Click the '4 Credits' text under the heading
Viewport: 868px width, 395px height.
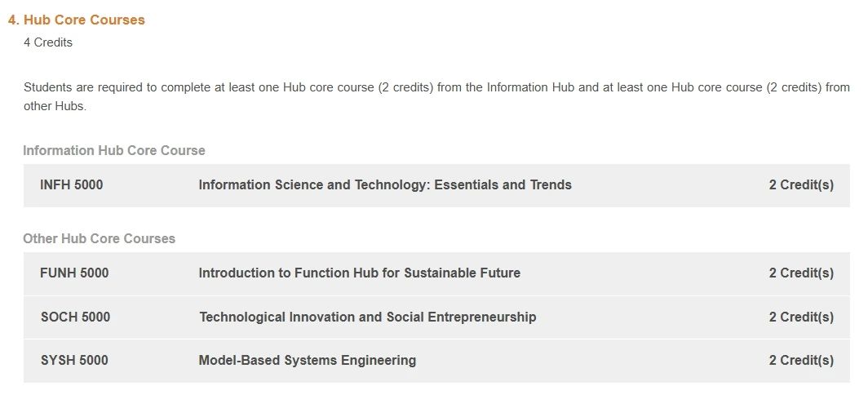coord(48,42)
